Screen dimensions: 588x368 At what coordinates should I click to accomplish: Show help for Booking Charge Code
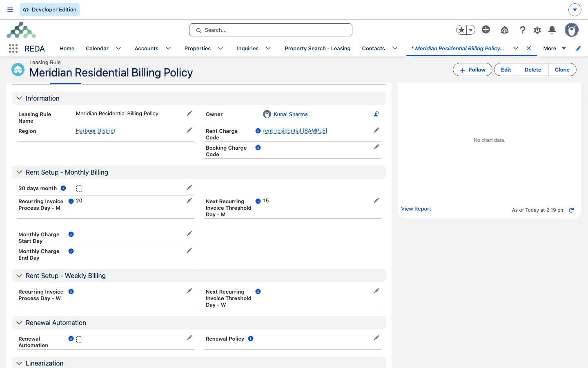(258, 148)
